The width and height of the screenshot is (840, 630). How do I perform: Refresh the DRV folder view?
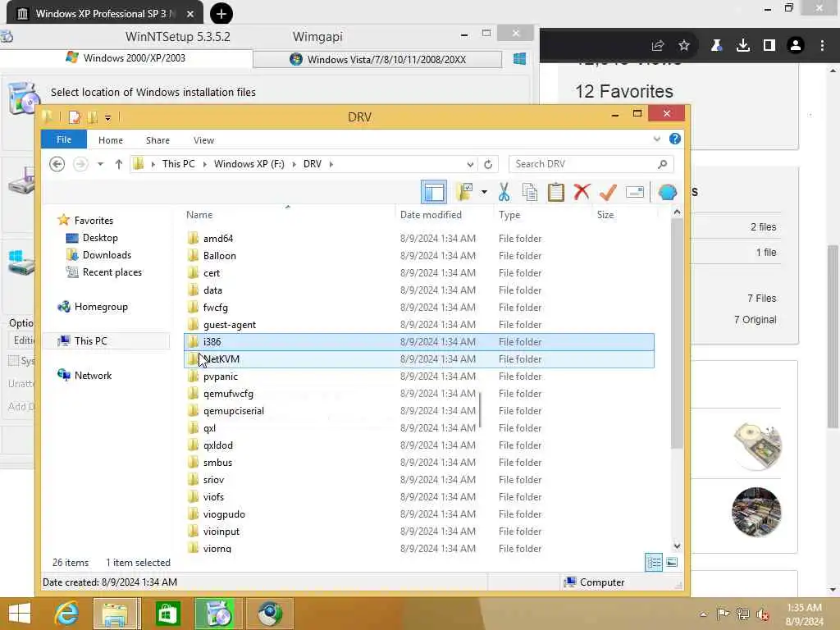[488, 164]
